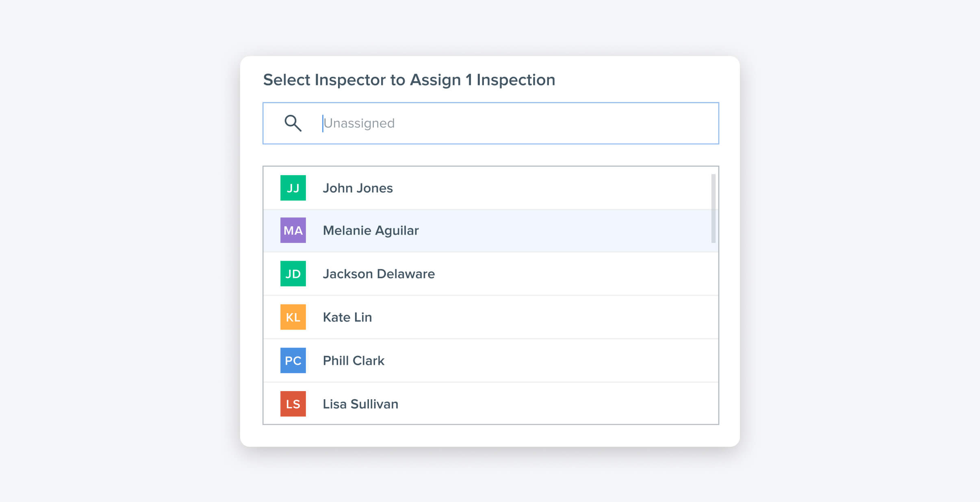
Task: Choose Melanie Aguilar from the list
Action: point(371,230)
